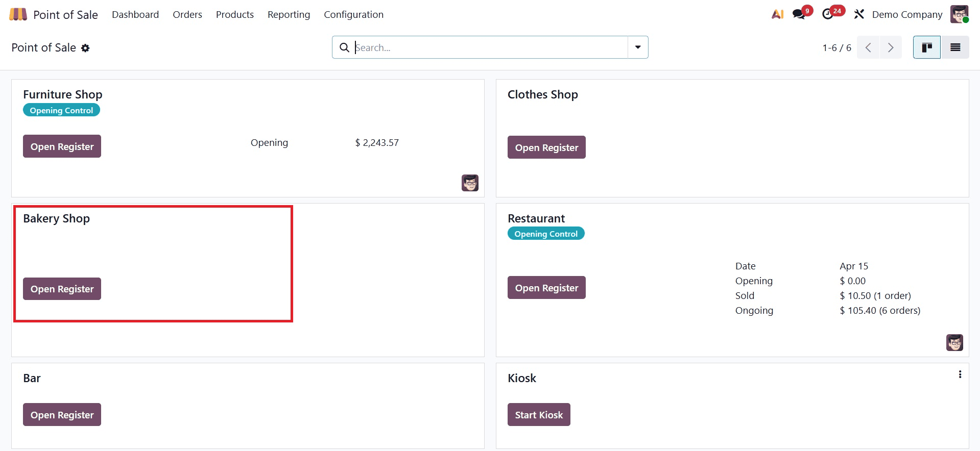Click user avatar on Furniture Shop card
The width and height of the screenshot is (980, 451).
point(470,183)
